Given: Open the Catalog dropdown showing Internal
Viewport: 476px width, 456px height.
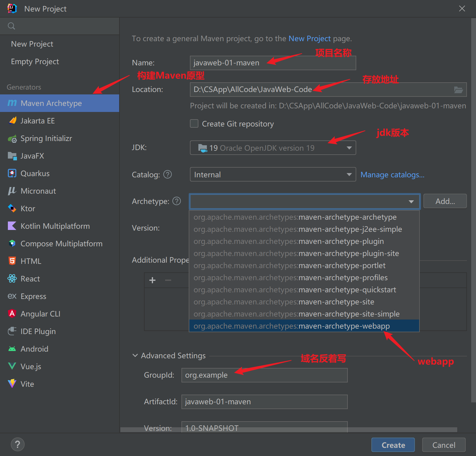Looking at the screenshot, I should pos(273,175).
